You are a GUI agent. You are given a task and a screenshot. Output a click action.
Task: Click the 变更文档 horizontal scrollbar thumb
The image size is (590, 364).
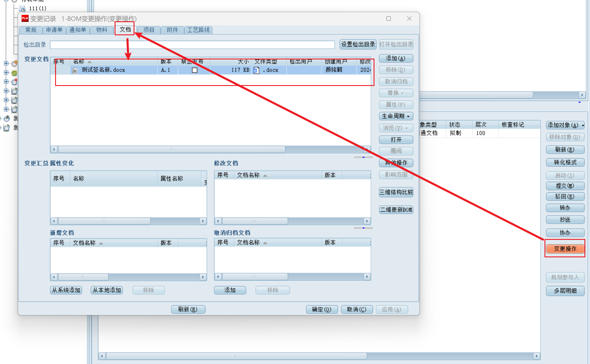pyautogui.click(x=171, y=150)
